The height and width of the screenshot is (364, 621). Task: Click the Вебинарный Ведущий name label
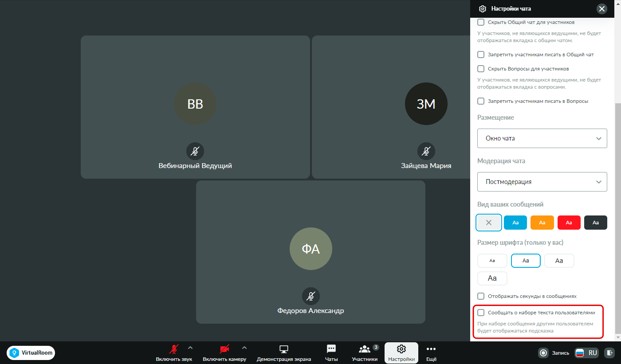(x=195, y=166)
